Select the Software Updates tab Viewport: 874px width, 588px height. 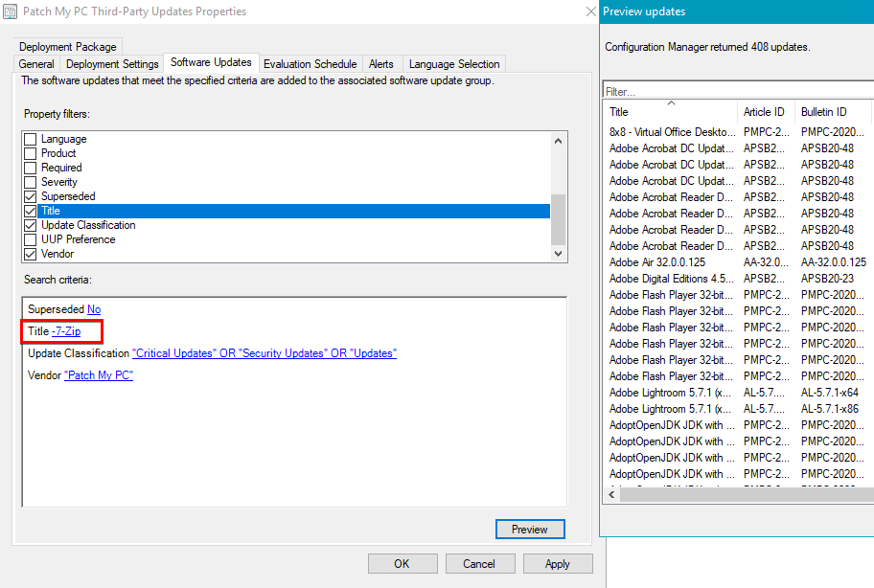(211, 62)
